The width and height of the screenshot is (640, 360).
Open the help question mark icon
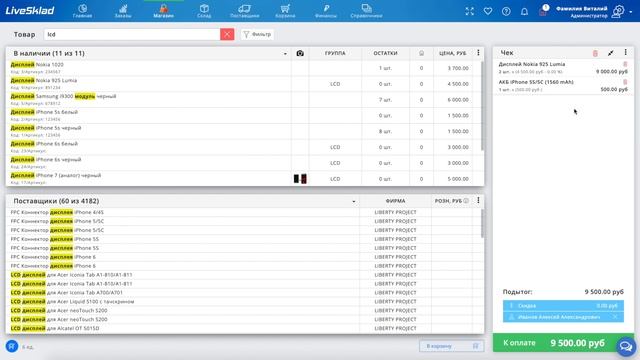pos(506,11)
